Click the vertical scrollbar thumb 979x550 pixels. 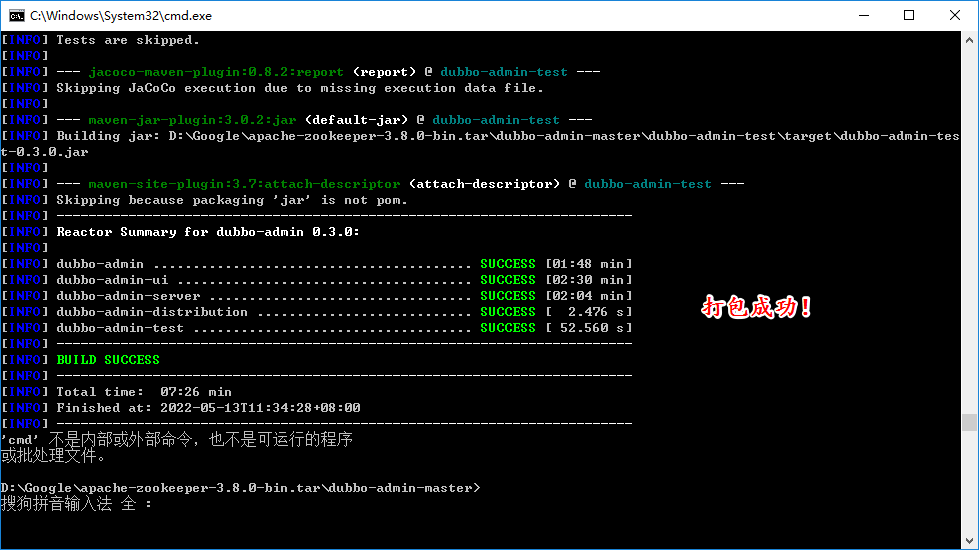pyautogui.click(x=969, y=423)
